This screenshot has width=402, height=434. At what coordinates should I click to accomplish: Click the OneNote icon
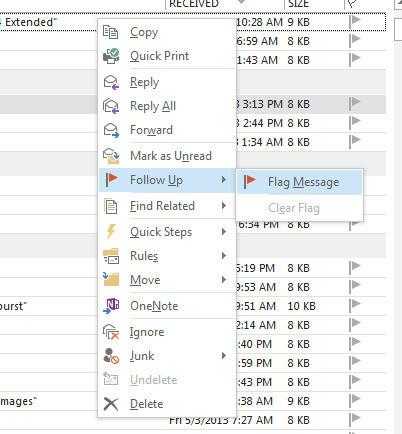tap(111, 306)
